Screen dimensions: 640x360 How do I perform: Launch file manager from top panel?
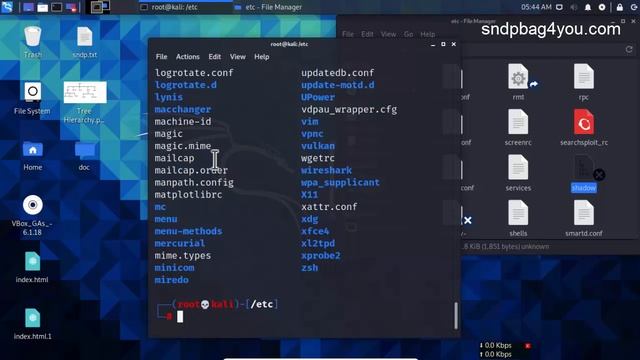point(42,7)
